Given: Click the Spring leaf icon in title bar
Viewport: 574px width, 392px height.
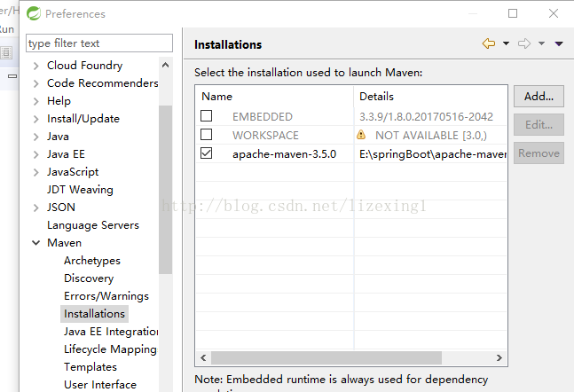Looking at the screenshot, I should click(34, 13).
